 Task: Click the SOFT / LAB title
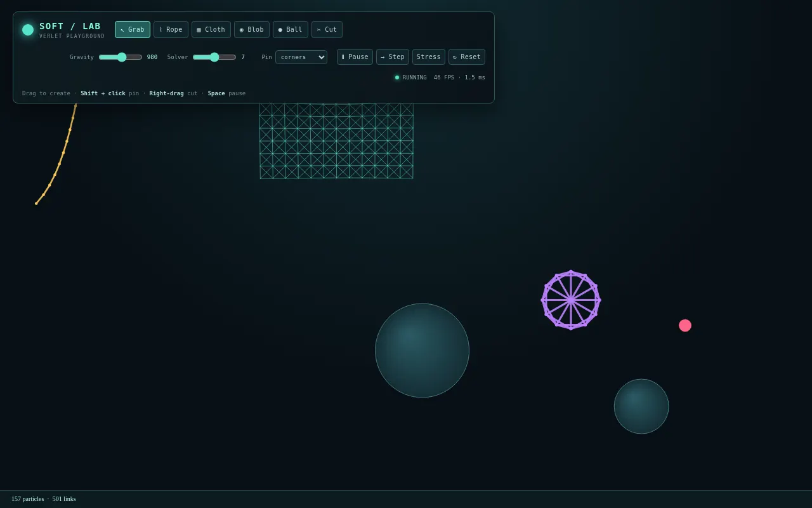70,26
